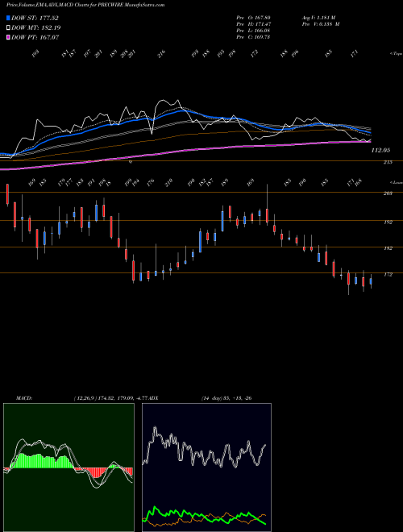The width and height of the screenshot is (403, 532).
Task: Open the ADX indicator panel
Action: tap(206, 468)
